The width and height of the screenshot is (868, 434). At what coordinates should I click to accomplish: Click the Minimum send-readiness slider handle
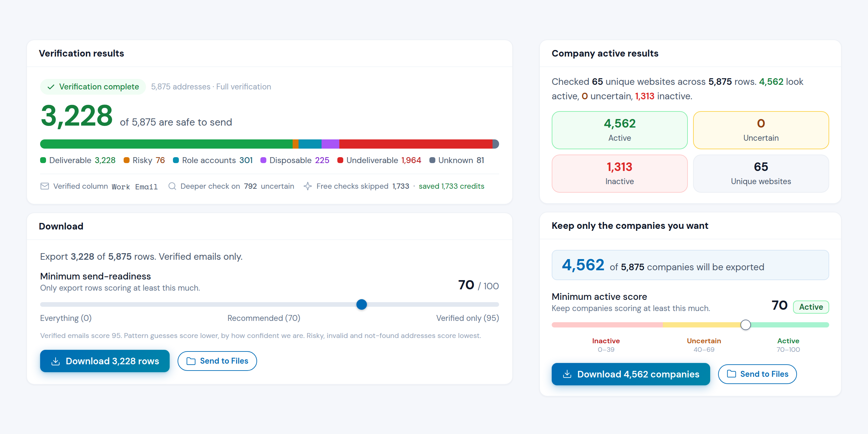point(362,304)
